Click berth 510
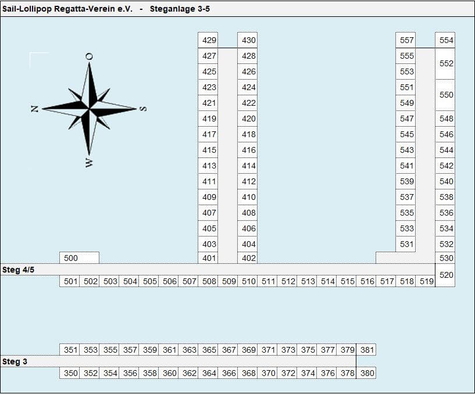 tap(248, 281)
